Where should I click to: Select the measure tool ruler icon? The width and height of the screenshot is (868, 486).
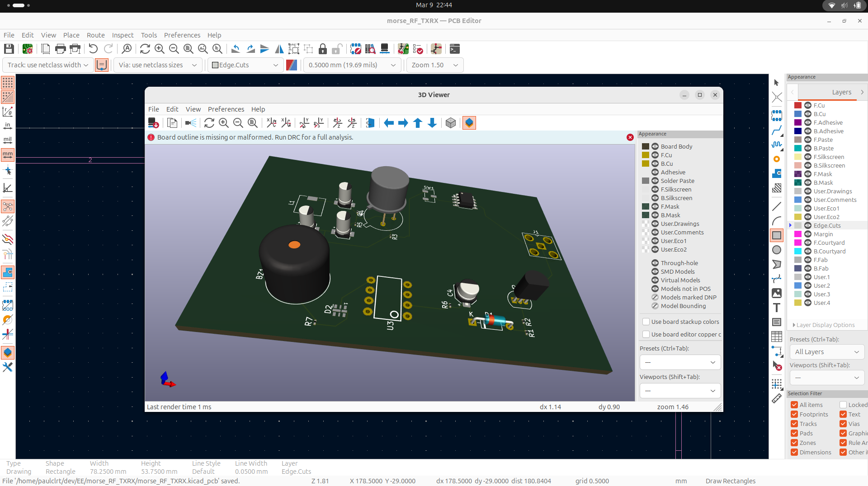[x=777, y=398]
